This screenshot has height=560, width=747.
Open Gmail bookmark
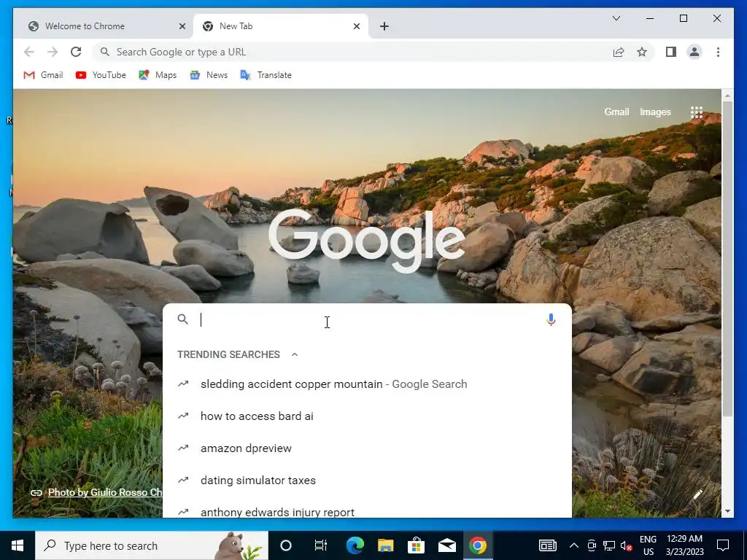[x=43, y=75]
